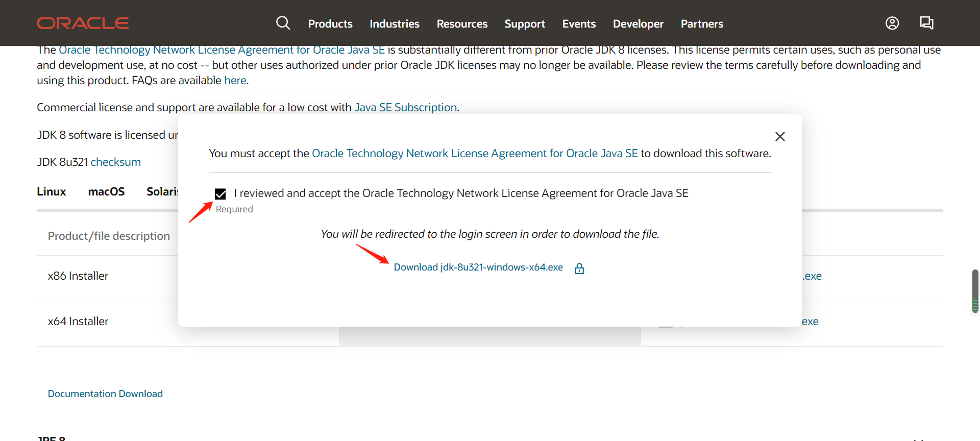
Task: Open the Developer menu
Action: click(x=638, y=24)
